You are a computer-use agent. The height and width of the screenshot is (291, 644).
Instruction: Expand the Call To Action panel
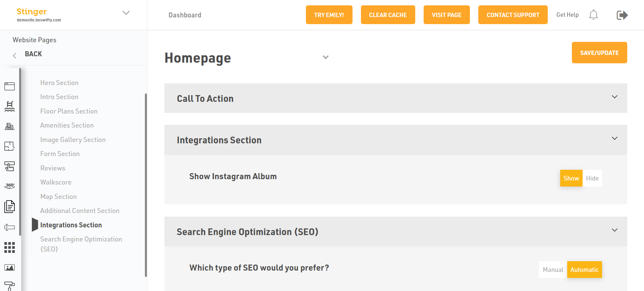(614, 97)
